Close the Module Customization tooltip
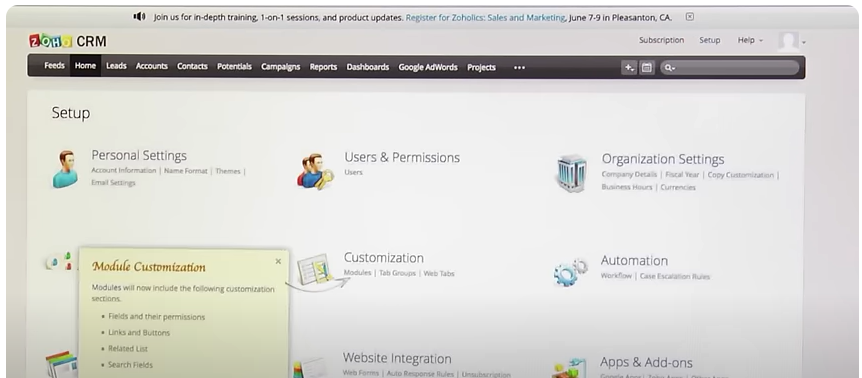The height and width of the screenshot is (378, 862). [x=278, y=262]
